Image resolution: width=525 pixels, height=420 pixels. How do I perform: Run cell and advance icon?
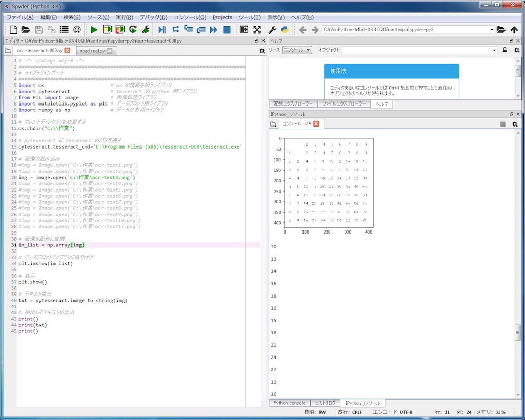[120, 30]
